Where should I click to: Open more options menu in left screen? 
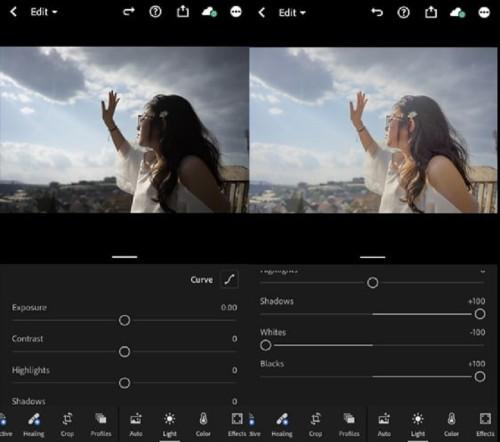(236, 12)
